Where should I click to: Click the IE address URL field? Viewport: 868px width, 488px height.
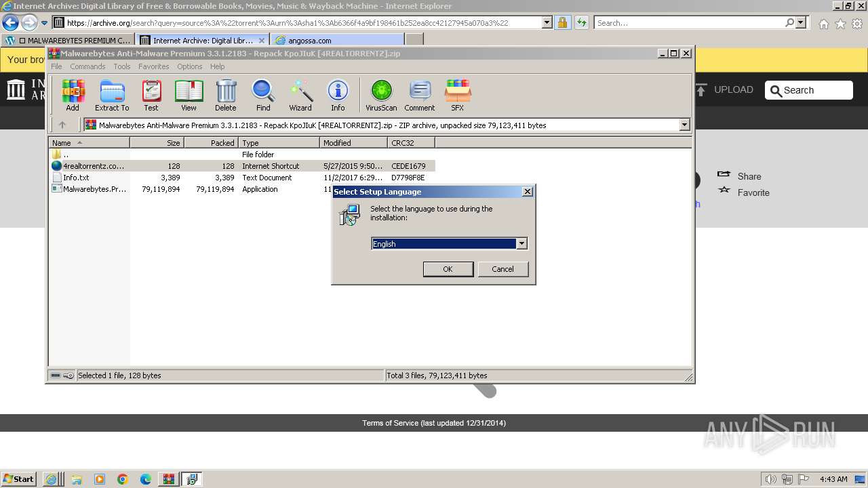click(303, 22)
